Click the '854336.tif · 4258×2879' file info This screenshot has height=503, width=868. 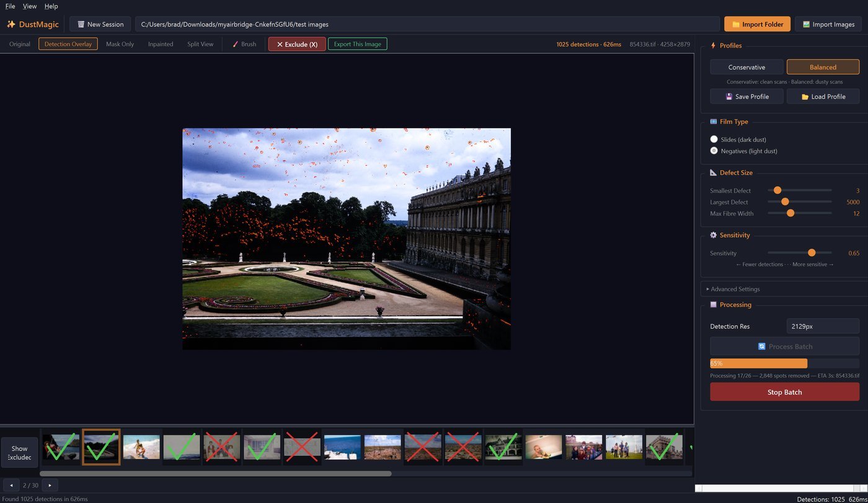pyautogui.click(x=660, y=44)
